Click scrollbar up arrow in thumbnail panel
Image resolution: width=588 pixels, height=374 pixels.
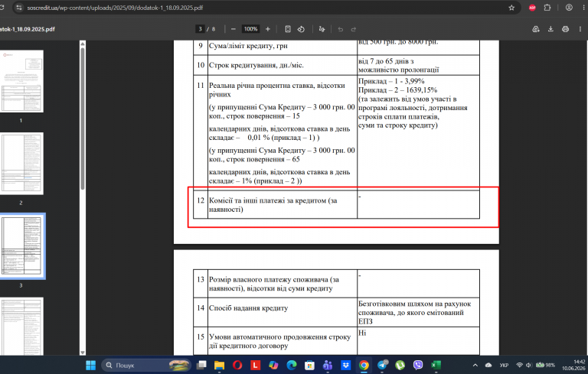pyautogui.click(x=83, y=44)
